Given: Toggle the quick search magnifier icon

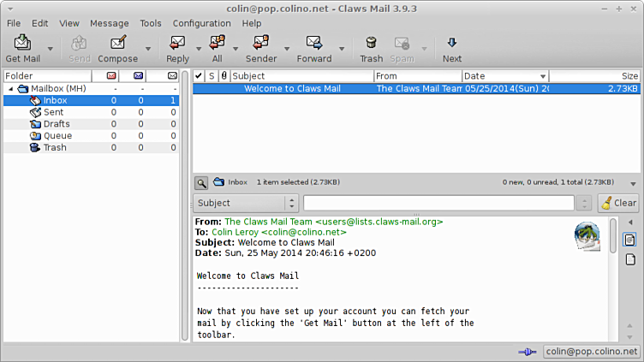Looking at the screenshot, I should click(x=201, y=182).
